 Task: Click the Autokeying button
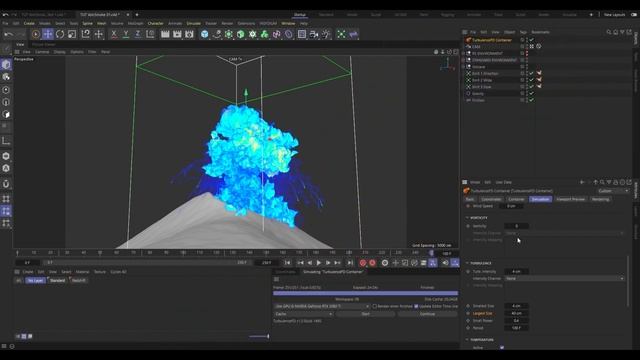[372, 263]
